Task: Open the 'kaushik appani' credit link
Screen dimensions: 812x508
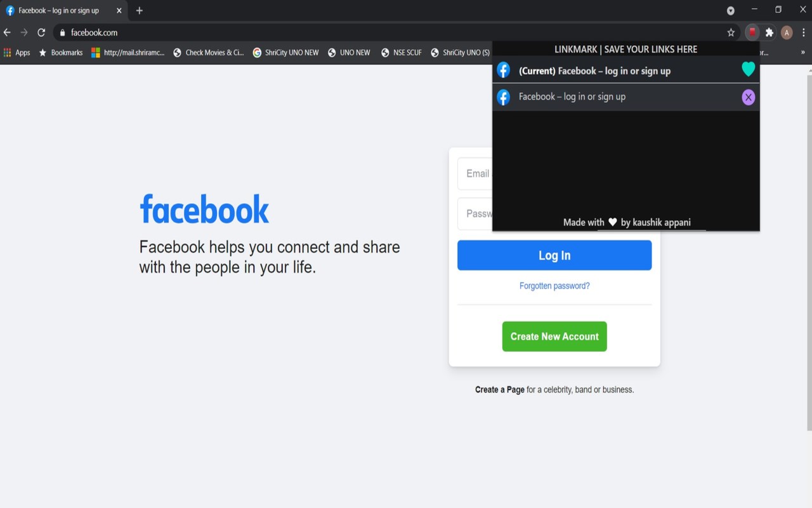Action: pyautogui.click(x=662, y=222)
